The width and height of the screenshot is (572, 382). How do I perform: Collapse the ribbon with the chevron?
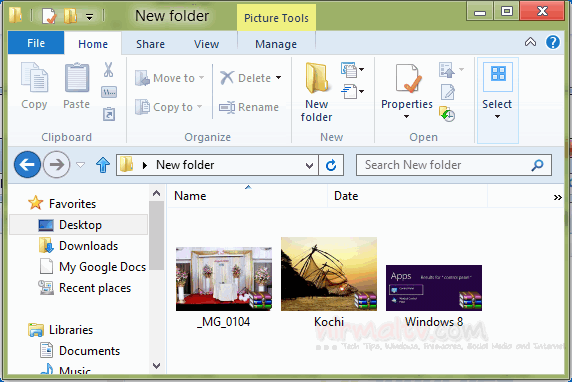click(x=530, y=42)
